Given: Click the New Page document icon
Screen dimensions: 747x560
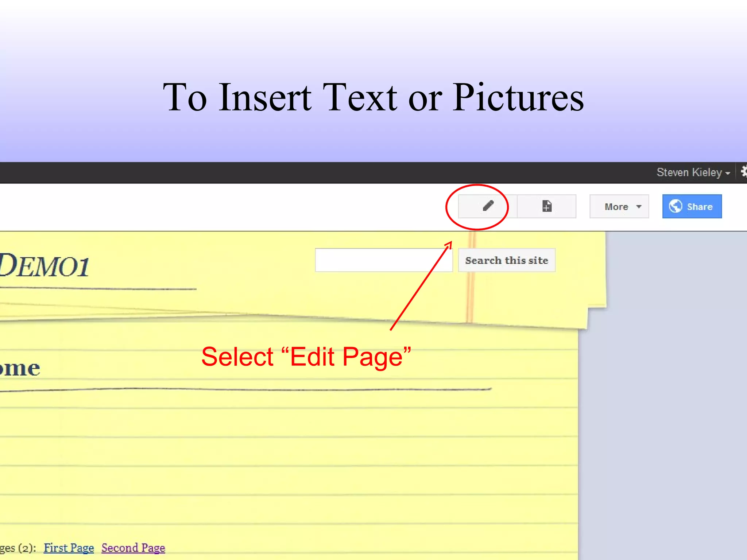Looking at the screenshot, I should tap(547, 206).
